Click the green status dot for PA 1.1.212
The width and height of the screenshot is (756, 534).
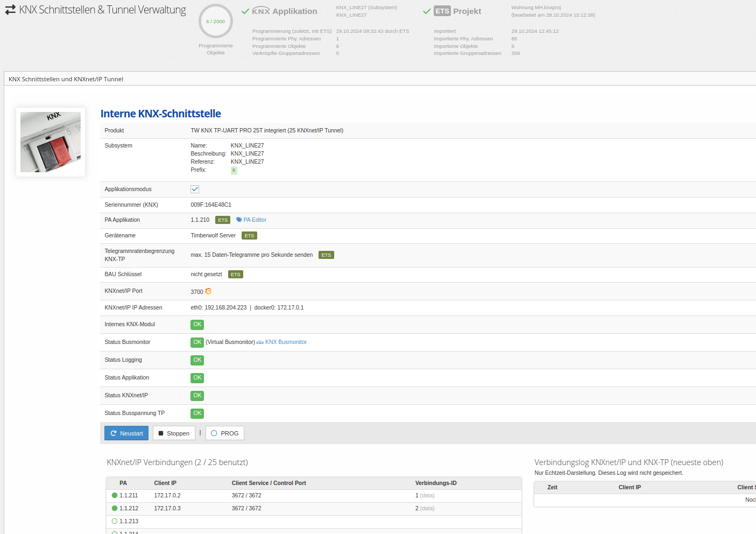coord(115,508)
